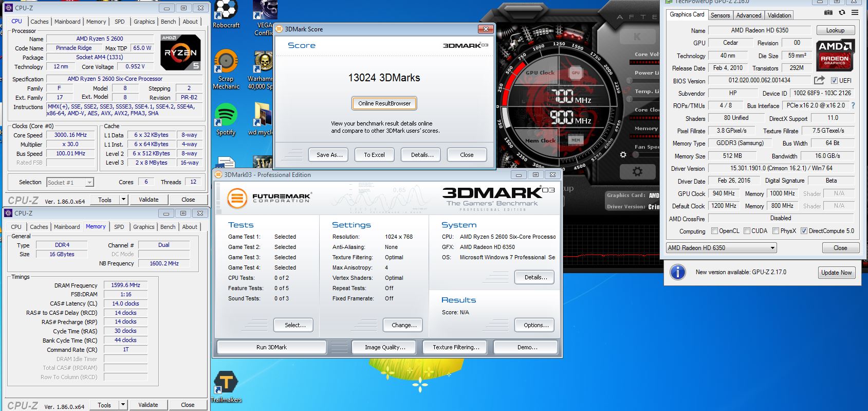Toggle the PhysX checkbox
Viewport: 868px width, 411px height.
point(775,231)
